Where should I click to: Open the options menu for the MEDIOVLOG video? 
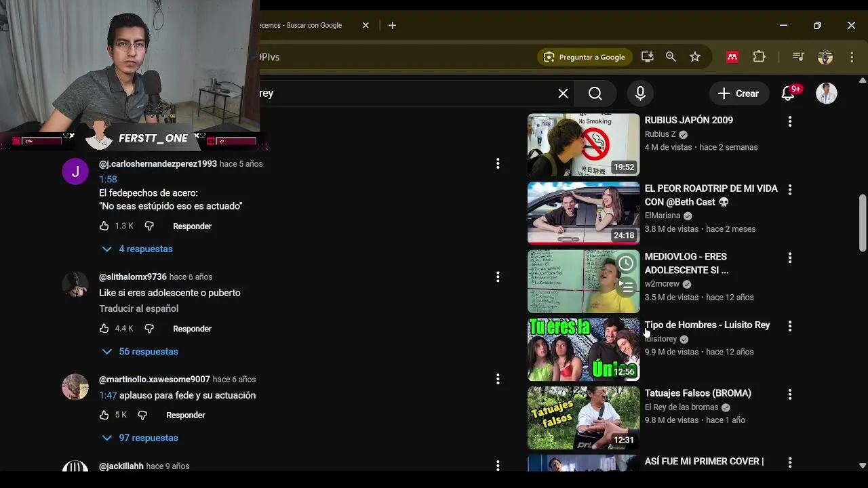coord(789,258)
